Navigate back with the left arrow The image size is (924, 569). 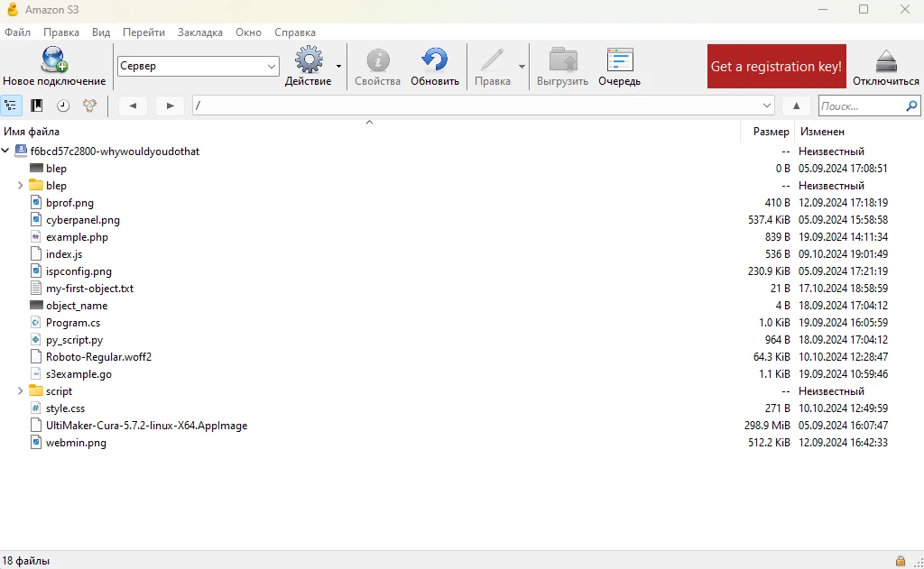click(x=133, y=106)
